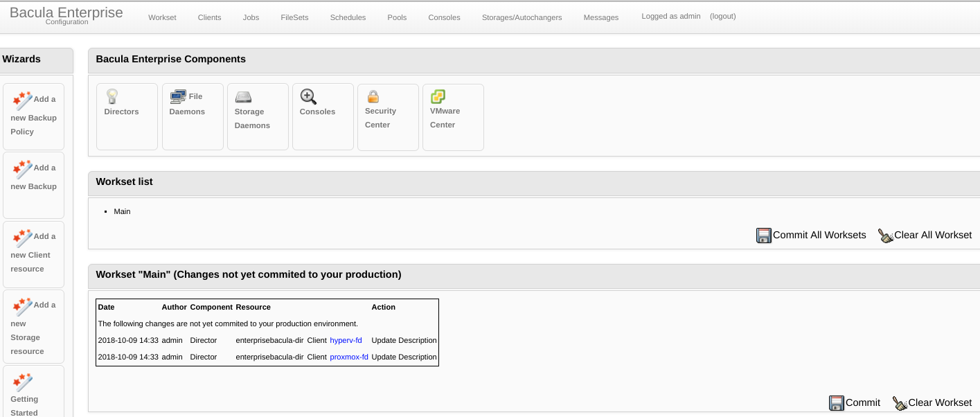
Task: Click the Getting Started wand icon
Action: (x=23, y=382)
